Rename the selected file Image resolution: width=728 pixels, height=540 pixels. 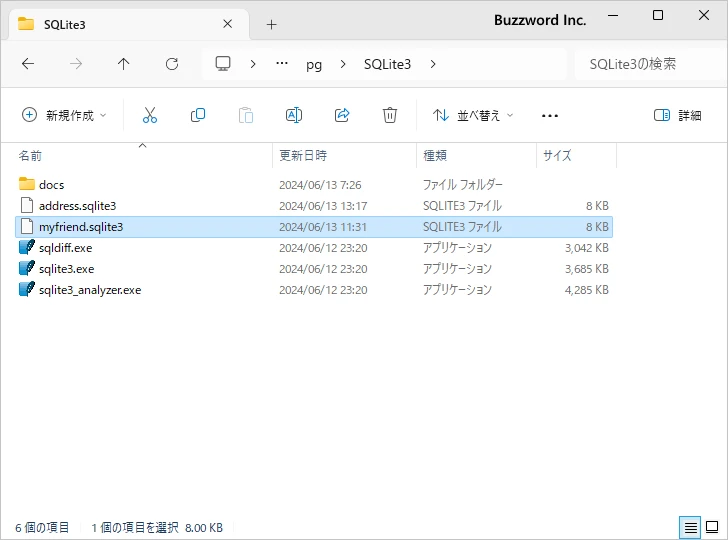[294, 115]
